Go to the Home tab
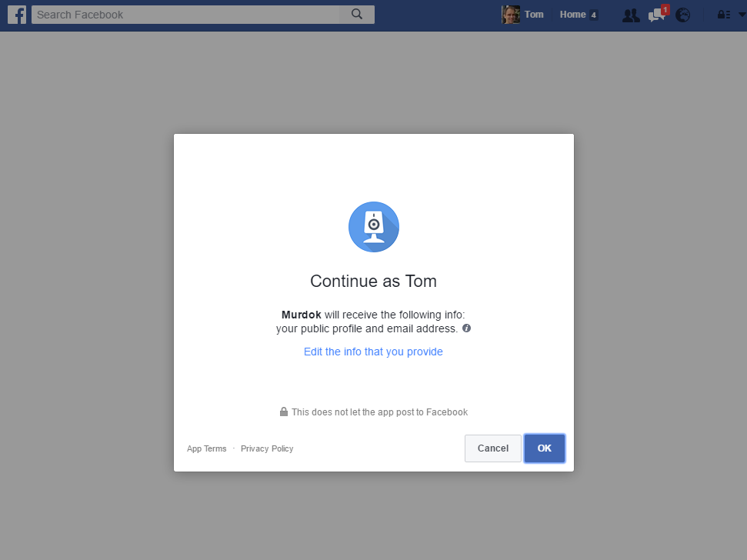747x560 pixels. click(x=572, y=15)
